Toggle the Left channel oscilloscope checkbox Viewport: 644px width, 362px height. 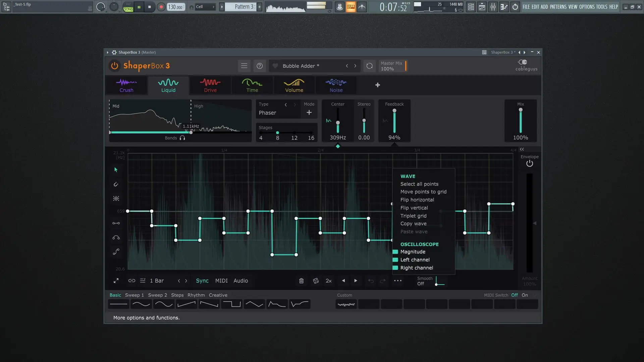tap(395, 260)
